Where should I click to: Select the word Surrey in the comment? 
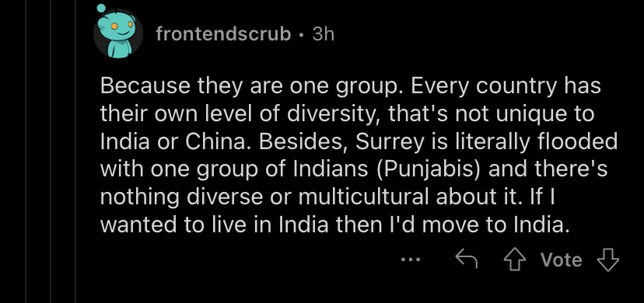pyautogui.click(x=384, y=142)
